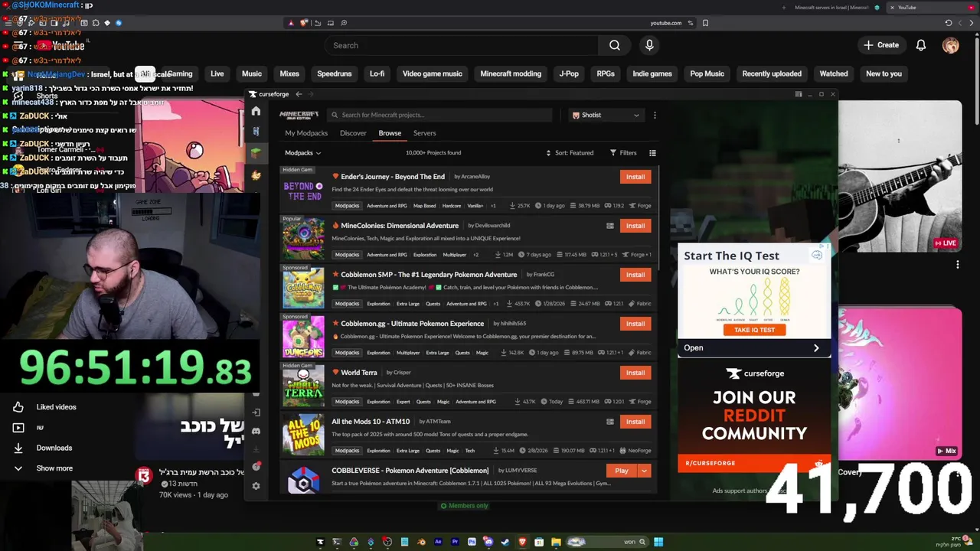The image size is (980, 551).
Task: Open the IQ test ad link
Action: [754, 347]
